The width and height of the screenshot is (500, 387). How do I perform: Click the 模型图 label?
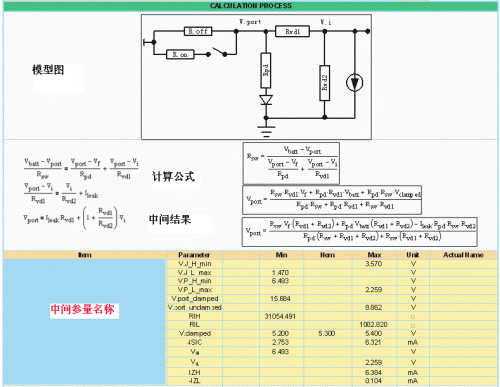(x=48, y=70)
